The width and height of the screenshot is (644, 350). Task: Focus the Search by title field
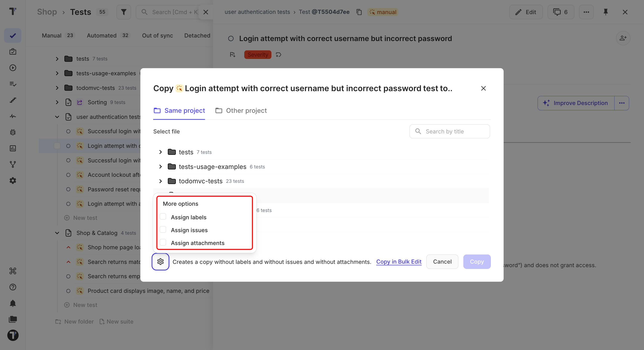point(450,131)
